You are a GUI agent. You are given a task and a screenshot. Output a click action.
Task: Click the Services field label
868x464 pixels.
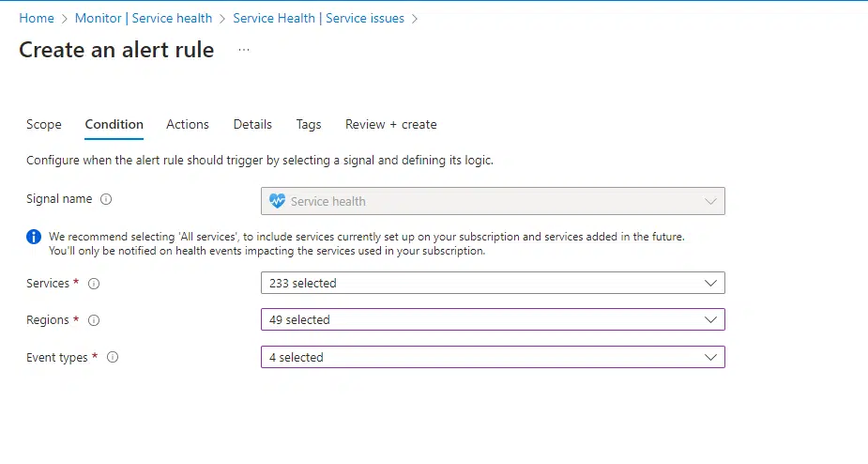[x=48, y=284]
